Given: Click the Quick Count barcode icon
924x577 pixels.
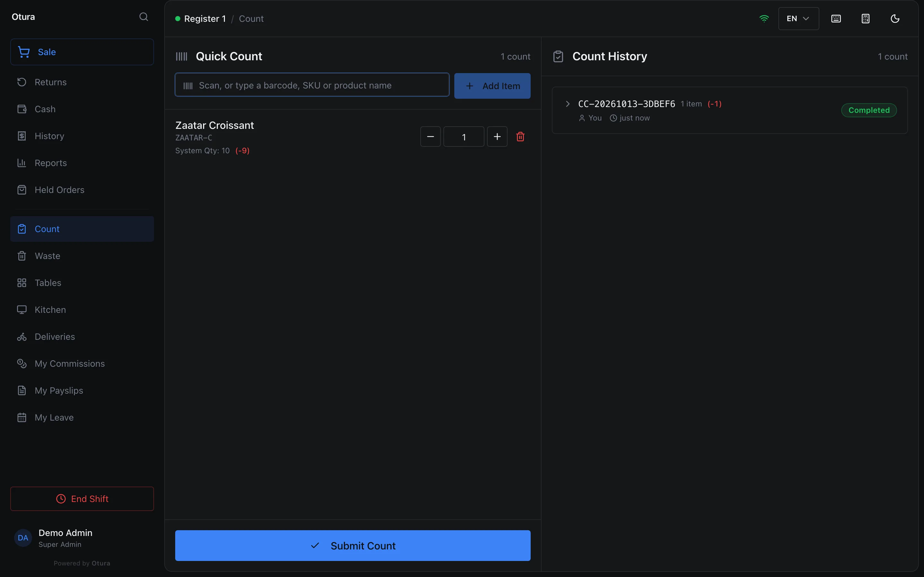Looking at the screenshot, I should point(181,56).
